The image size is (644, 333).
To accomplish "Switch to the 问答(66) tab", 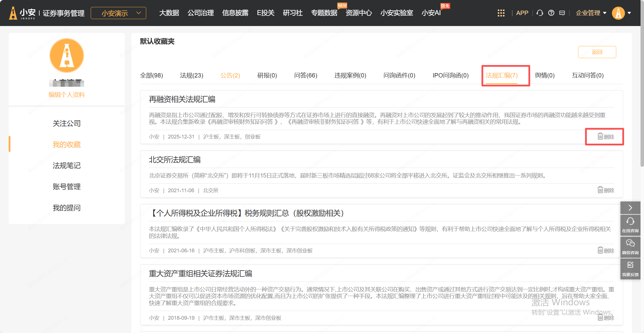I will click(306, 75).
